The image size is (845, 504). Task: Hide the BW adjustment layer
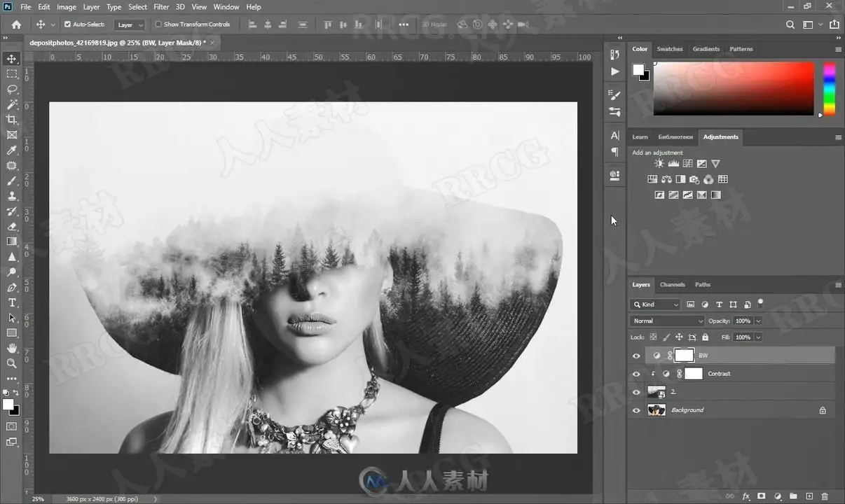[x=636, y=356]
